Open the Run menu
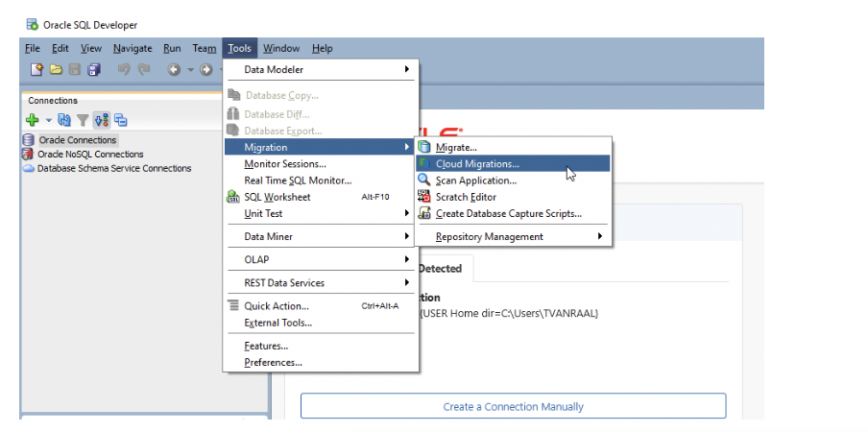Image resolution: width=868 pixels, height=432 pixels. point(172,49)
